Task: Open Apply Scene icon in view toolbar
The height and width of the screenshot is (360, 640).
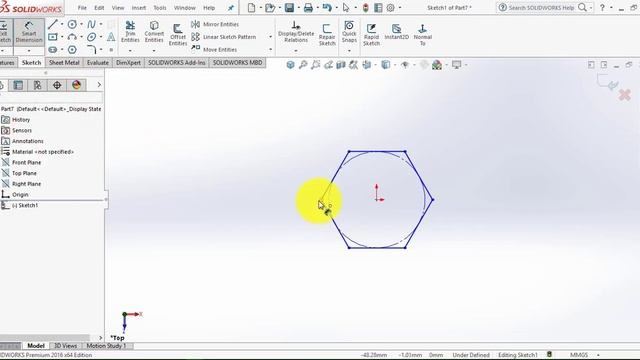Action: (x=437, y=64)
